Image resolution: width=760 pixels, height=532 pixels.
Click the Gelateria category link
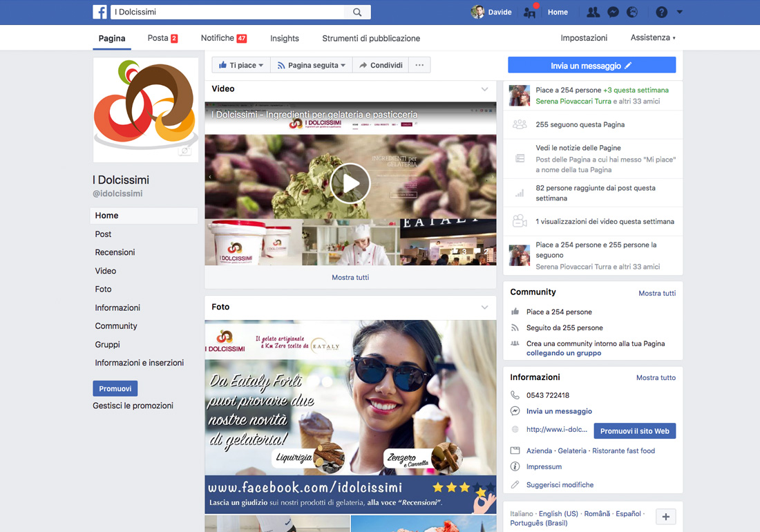572,450
